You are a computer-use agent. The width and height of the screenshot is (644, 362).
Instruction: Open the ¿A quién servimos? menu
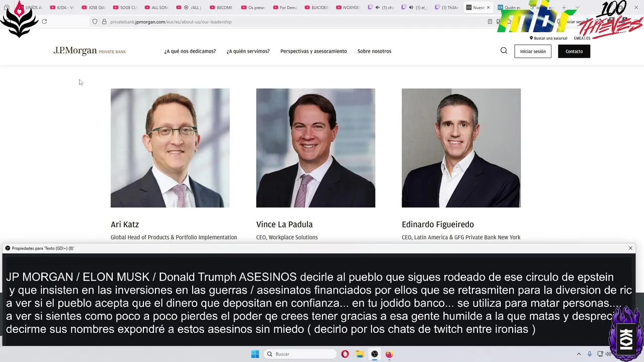[248, 51]
